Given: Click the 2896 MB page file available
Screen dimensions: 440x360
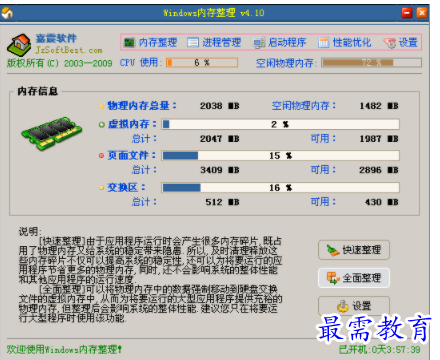Looking at the screenshot, I should coord(379,170).
